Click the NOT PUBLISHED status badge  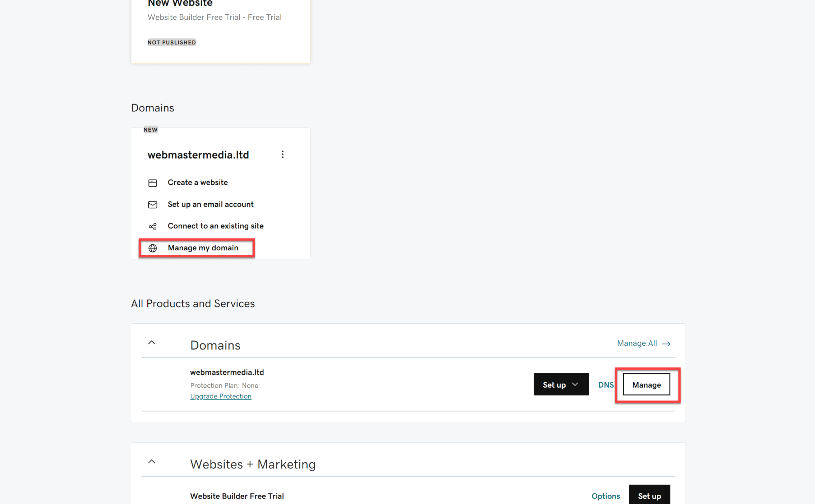tap(172, 42)
